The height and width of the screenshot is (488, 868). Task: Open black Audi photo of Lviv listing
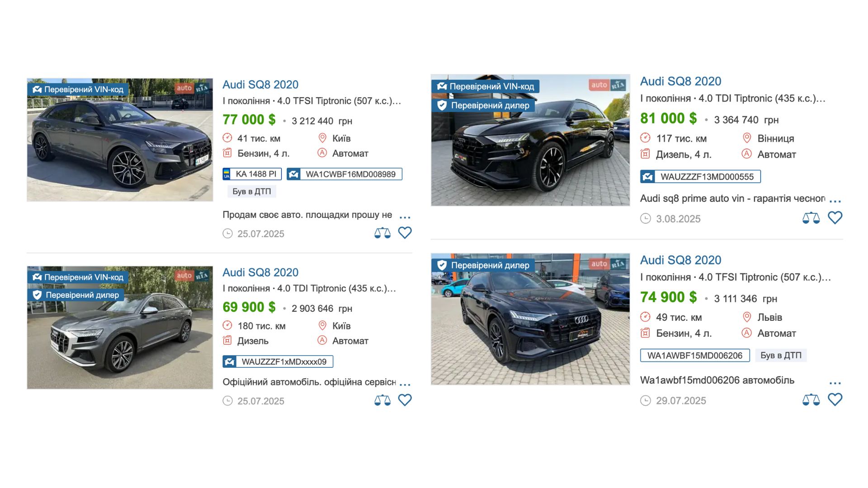(530, 319)
